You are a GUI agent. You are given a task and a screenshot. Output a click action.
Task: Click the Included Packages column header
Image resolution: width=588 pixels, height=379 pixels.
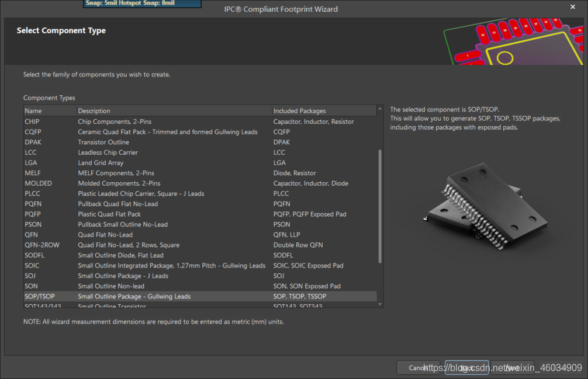tap(299, 111)
